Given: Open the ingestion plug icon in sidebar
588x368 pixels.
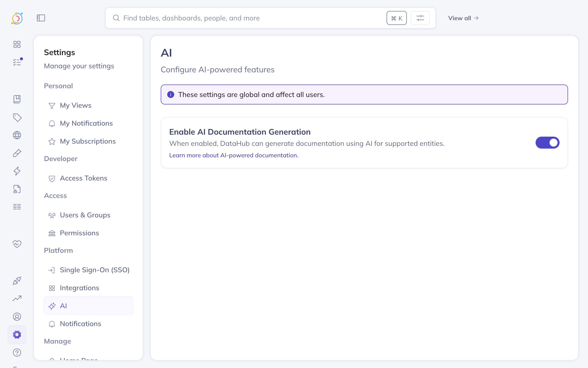Looking at the screenshot, I should coord(17,281).
